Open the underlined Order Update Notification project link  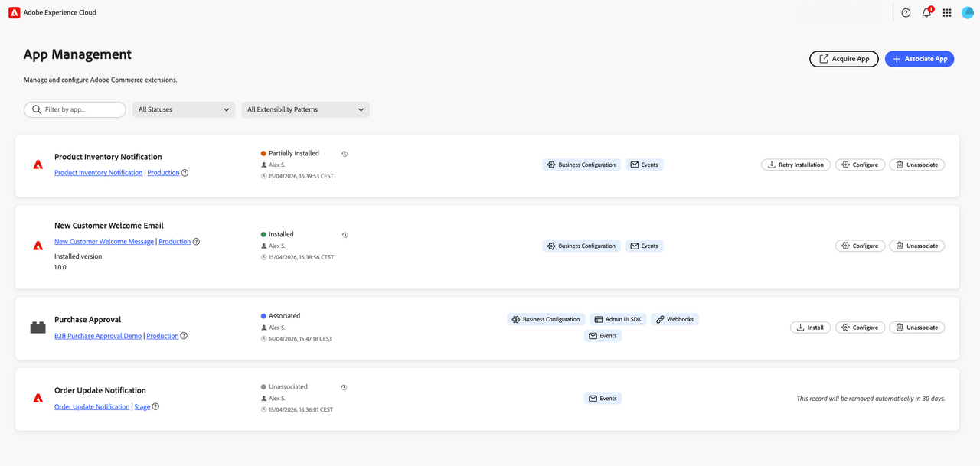[92, 407]
